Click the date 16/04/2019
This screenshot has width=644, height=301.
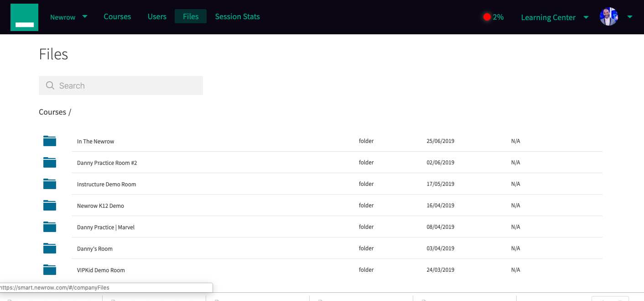click(x=441, y=206)
